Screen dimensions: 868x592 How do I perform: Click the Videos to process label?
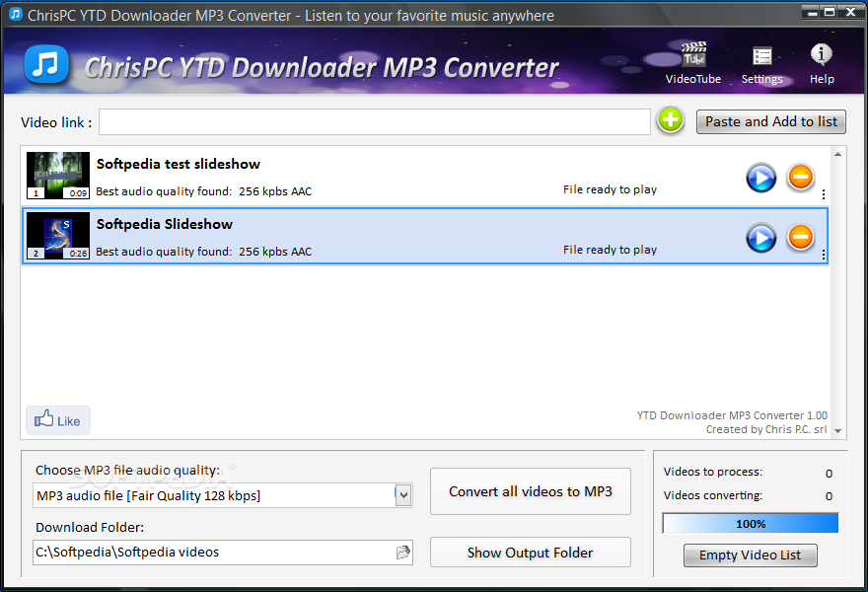713,472
